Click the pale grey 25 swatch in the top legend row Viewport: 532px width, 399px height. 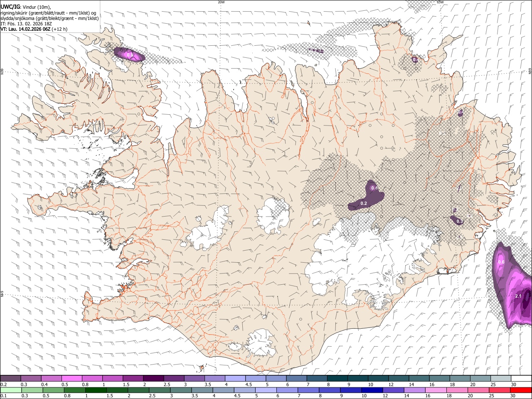(500, 378)
